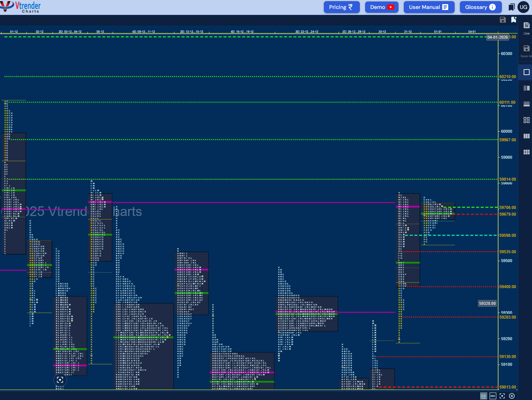The height and width of the screenshot is (400, 532).
Task: Open the Glossary
Action: coord(481,7)
